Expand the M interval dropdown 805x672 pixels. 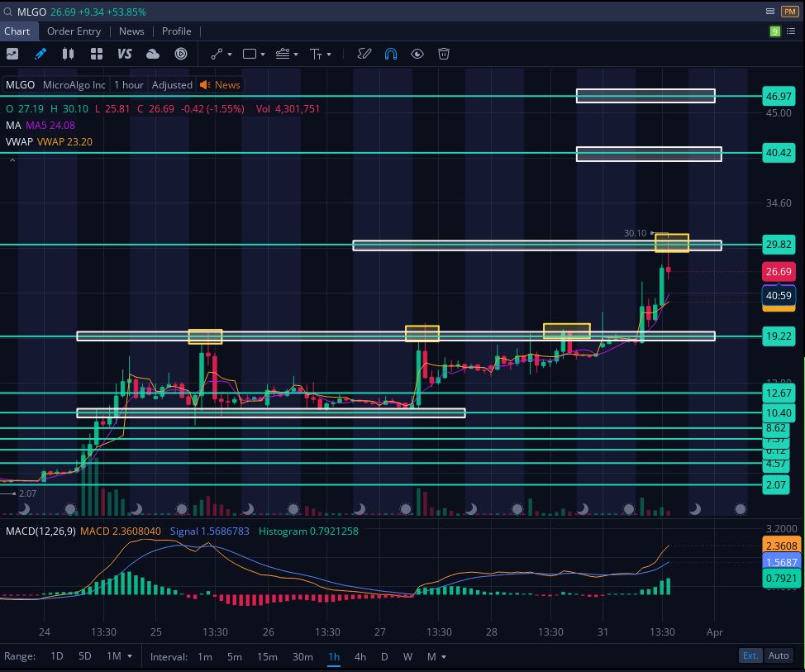(444, 656)
